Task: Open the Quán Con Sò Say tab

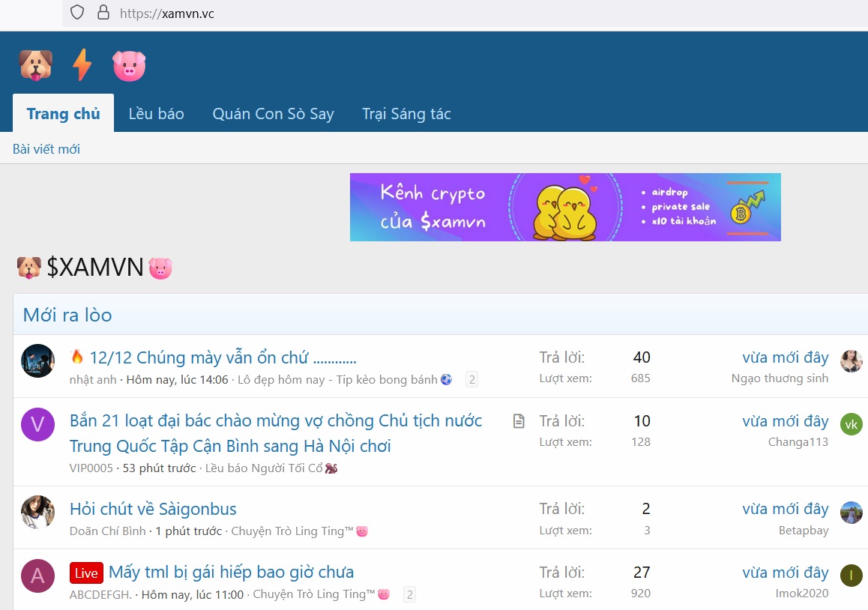Action: coord(273,113)
